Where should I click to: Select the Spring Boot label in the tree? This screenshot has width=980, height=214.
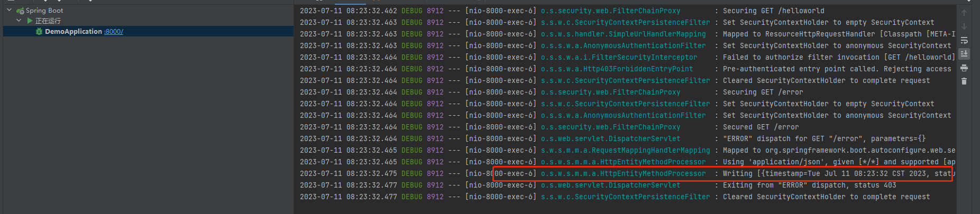tap(44, 11)
